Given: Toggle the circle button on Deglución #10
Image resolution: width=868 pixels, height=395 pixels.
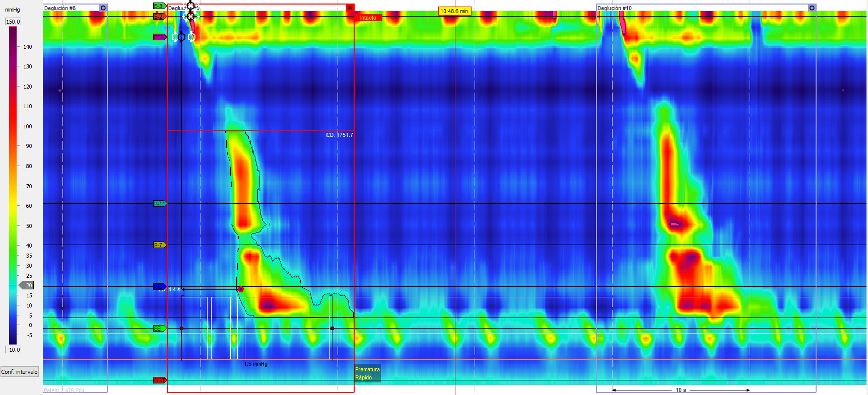Looking at the screenshot, I should pos(812,8).
